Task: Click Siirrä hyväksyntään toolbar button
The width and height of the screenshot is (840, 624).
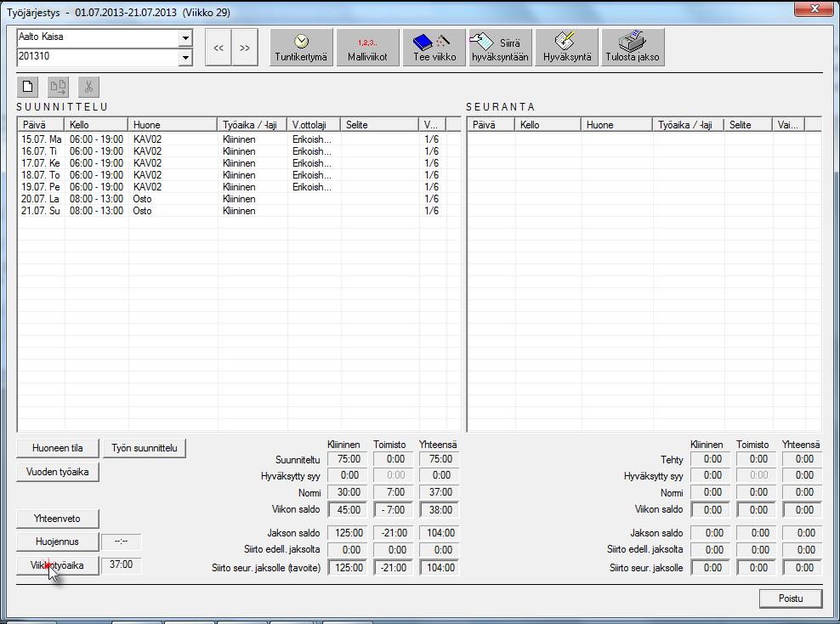Action: [501, 48]
